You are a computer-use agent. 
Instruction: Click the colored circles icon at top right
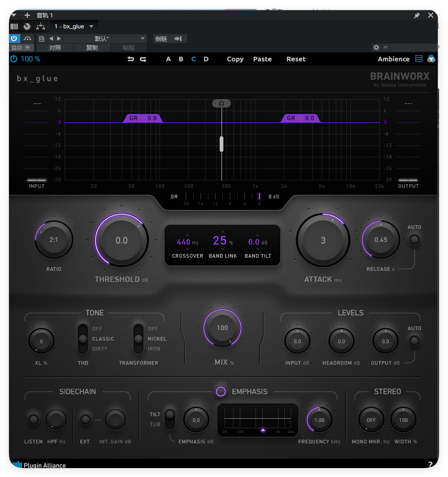(x=431, y=59)
